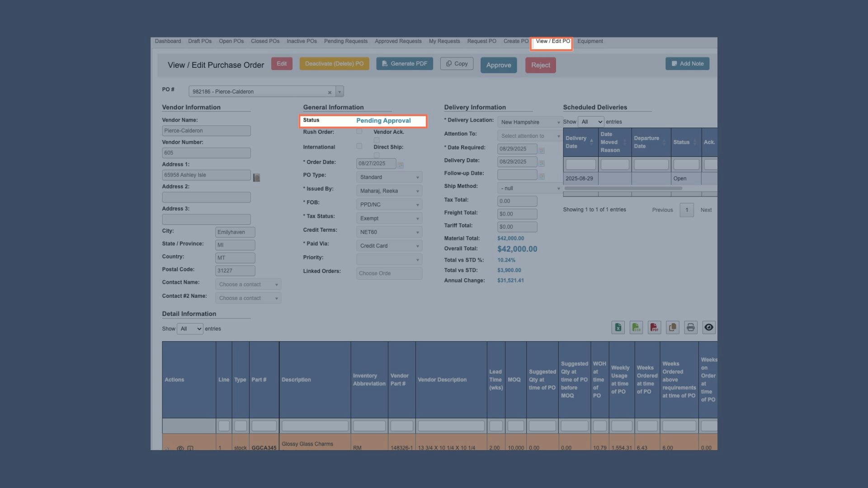Click the Follow-up Date input field
Screen dimensions: 868x488
(x=517, y=174)
